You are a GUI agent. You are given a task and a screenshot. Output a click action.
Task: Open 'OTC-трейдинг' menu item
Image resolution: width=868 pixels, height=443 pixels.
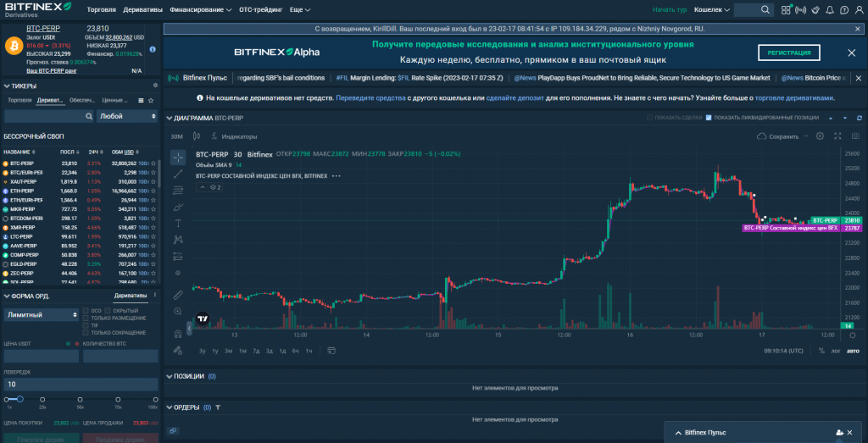pos(260,10)
